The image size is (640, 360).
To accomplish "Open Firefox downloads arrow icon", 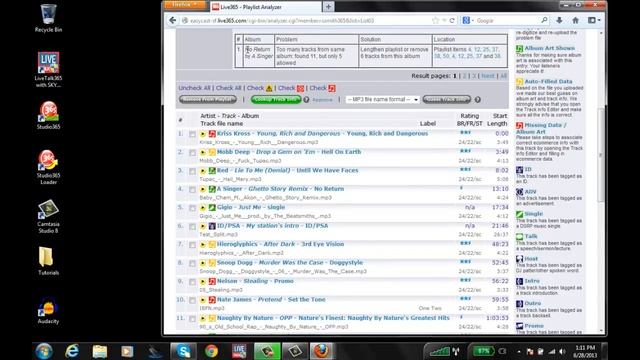I will coord(559,20).
